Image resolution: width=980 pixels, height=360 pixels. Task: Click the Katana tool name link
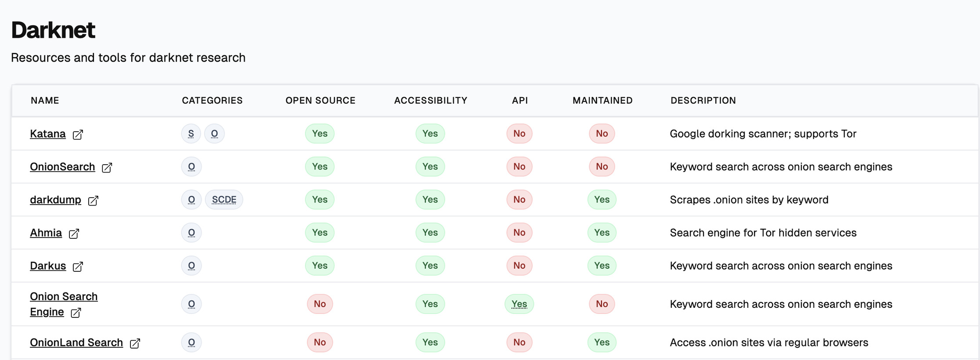point(48,134)
